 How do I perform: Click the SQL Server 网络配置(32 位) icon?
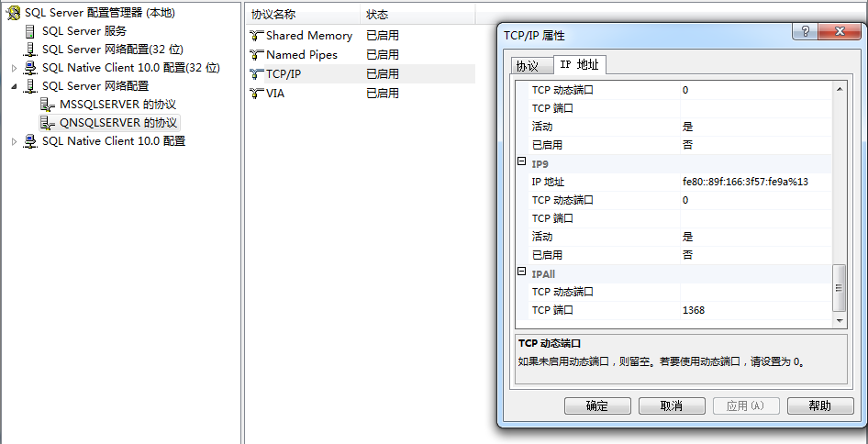point(30,50)
